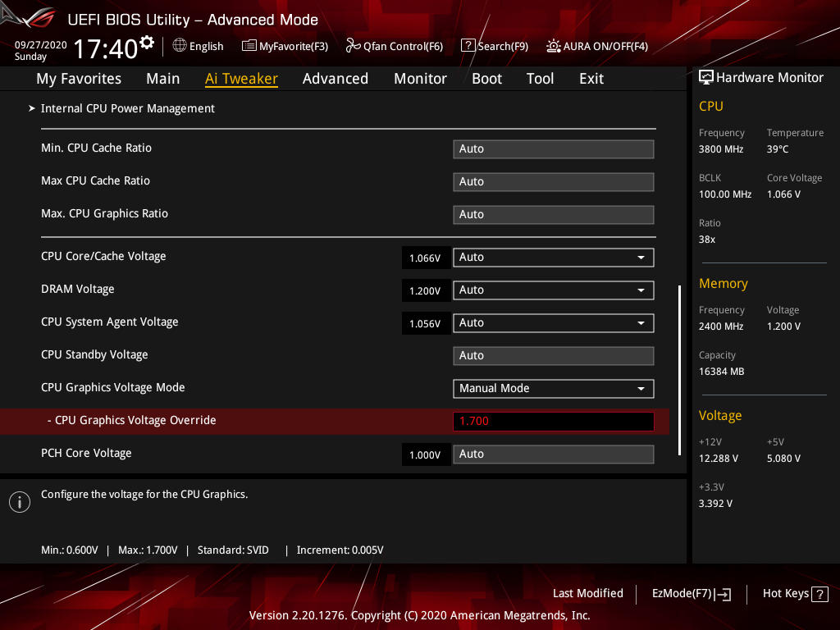Screen dimensions: 840x630
Task: Toggle AURA ON/OFF(F4) lighting icon
Action: pos(554,46)
